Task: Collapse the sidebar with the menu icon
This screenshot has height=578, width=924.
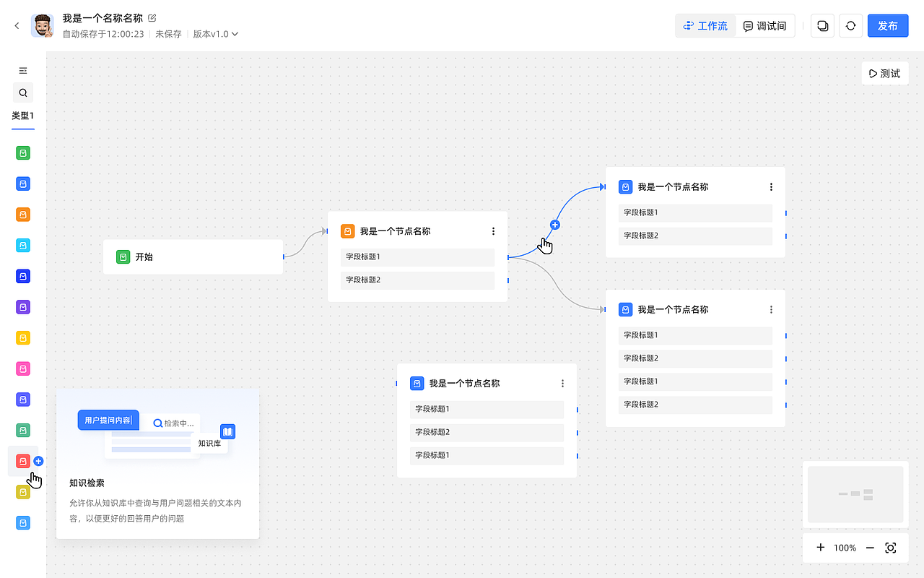Action: click(23, 70)
